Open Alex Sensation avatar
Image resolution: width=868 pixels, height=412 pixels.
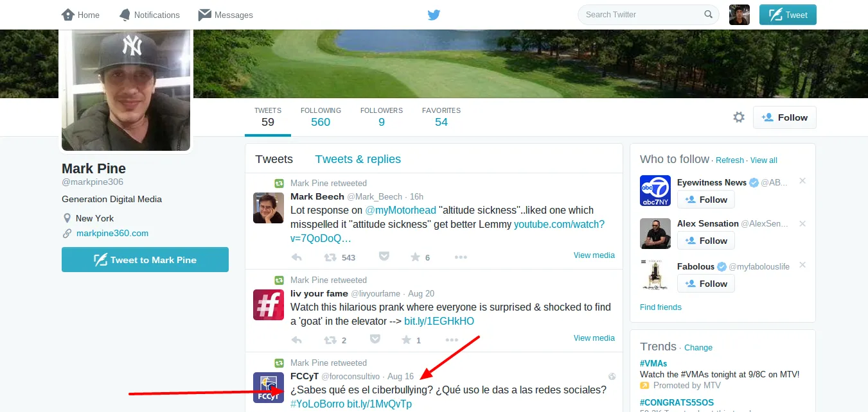coord(655,234)
